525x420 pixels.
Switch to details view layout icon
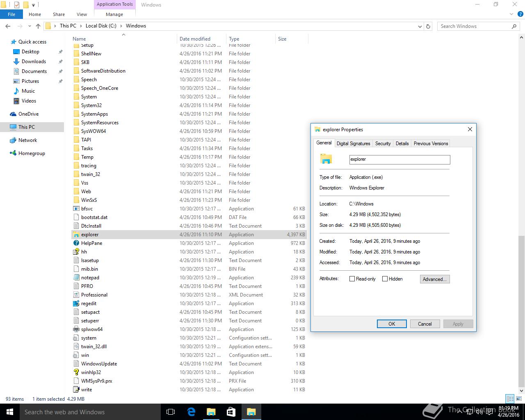coord(510,399)
